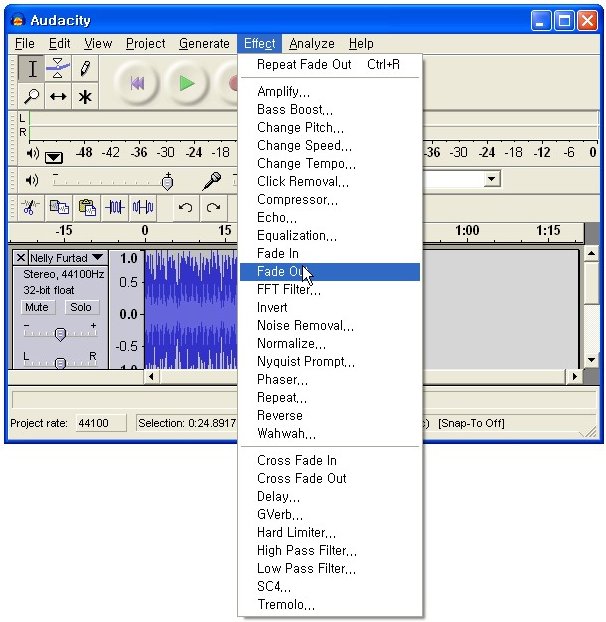Select the Selection (I-beam) tool
Image resolution: width=606 pixels, height=622 pixels.
(x=32, y=68)
